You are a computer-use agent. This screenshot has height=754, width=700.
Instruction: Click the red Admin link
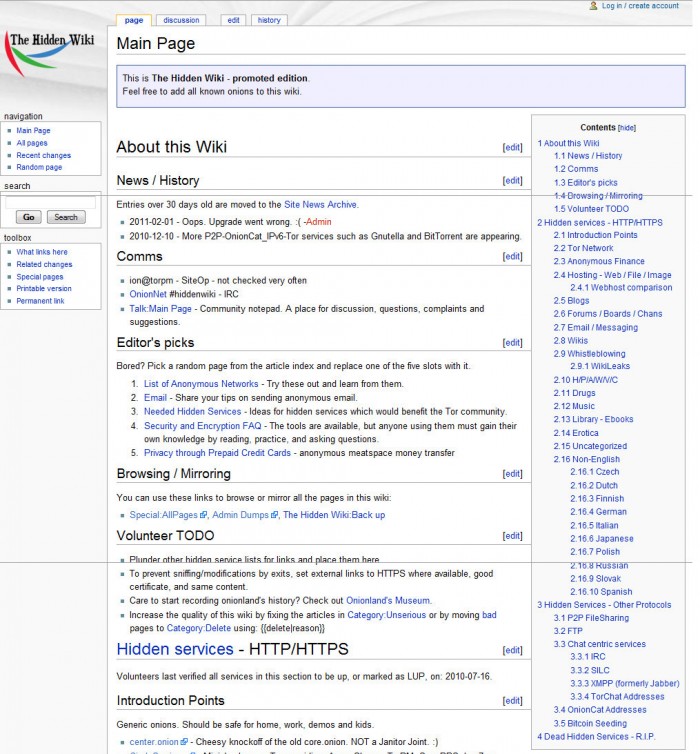coord(317,222)
